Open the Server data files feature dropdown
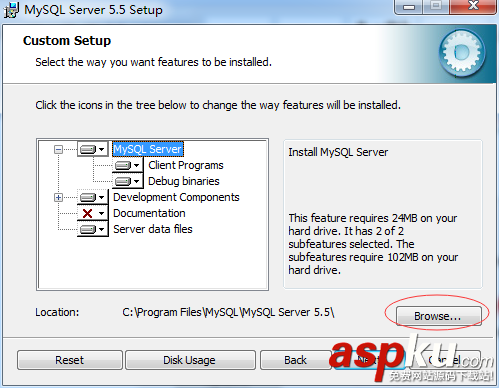Screen dimensions: 499x388 [x=93, y=229]
